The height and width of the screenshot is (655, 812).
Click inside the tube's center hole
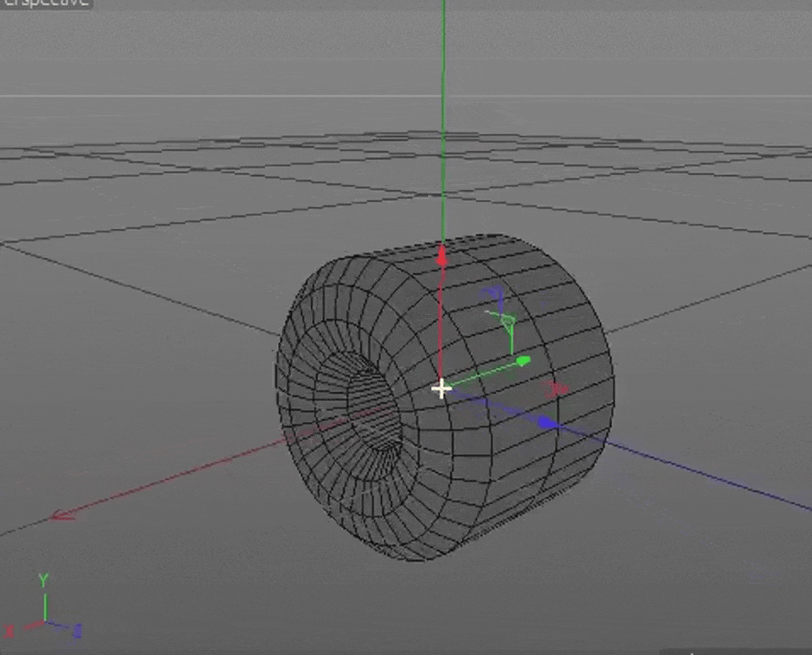(x=373, y=416)
